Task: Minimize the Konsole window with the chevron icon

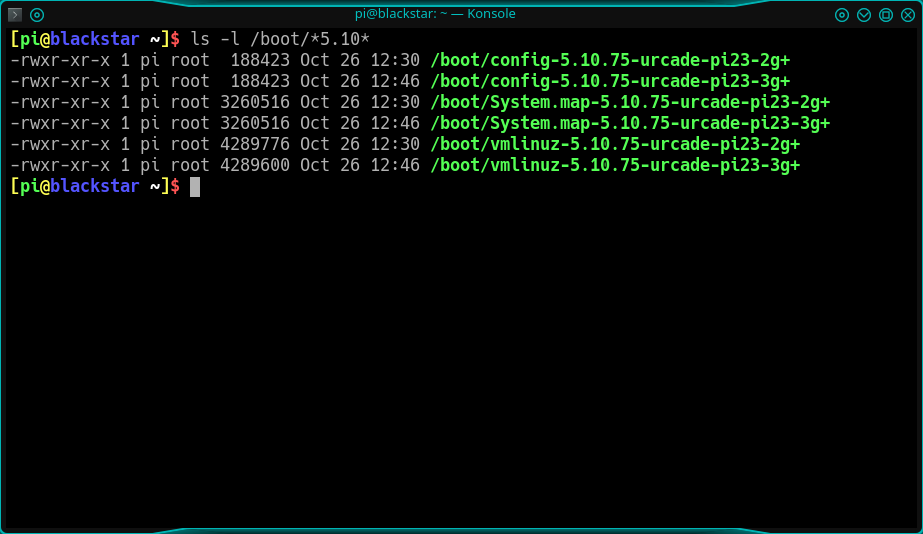Action: [864, 15]
